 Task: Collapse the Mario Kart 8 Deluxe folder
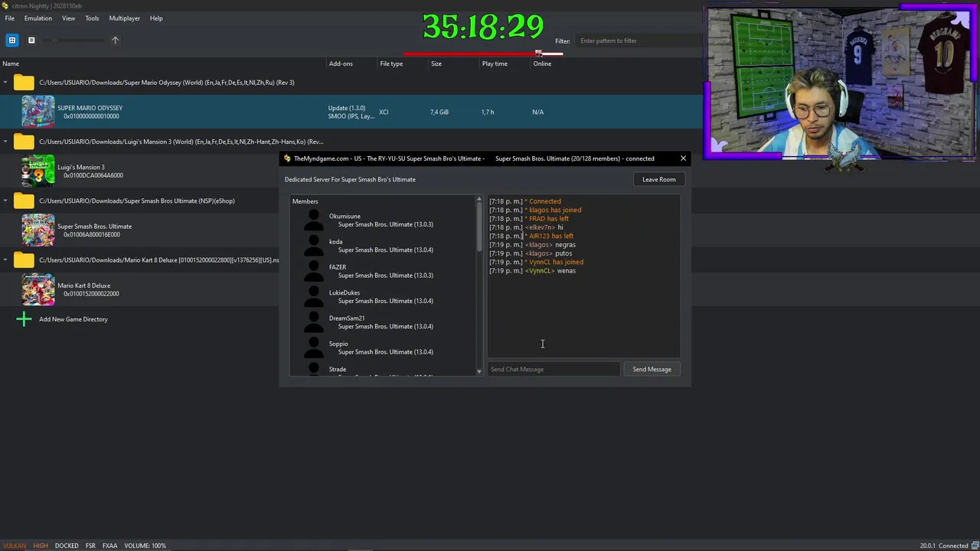[5, 260]
